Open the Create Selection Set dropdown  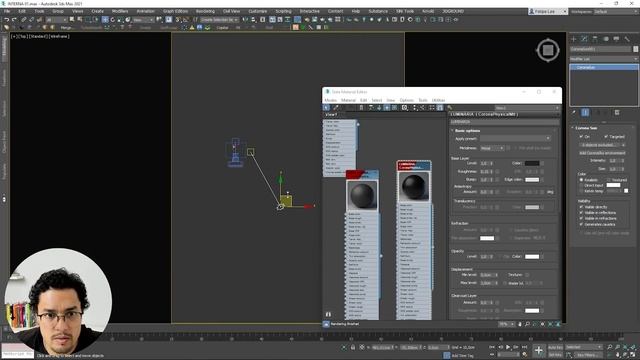click(219, 20)
